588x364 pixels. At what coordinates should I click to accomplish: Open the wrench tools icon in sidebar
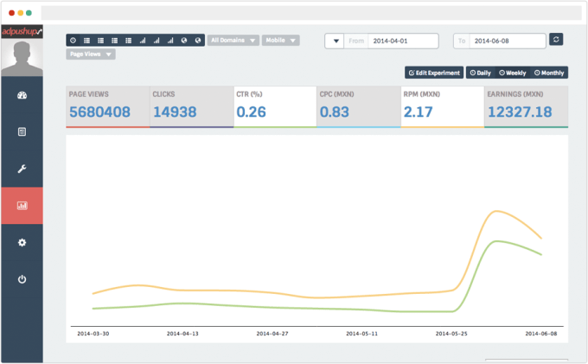click(22, 169)
